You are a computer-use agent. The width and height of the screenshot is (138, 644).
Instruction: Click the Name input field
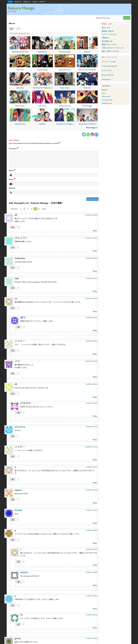(56, 175)
